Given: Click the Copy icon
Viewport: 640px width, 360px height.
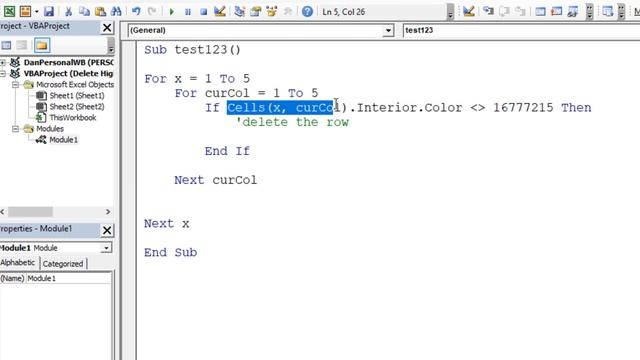Looking at the screenshot, I should pos(84,11).
